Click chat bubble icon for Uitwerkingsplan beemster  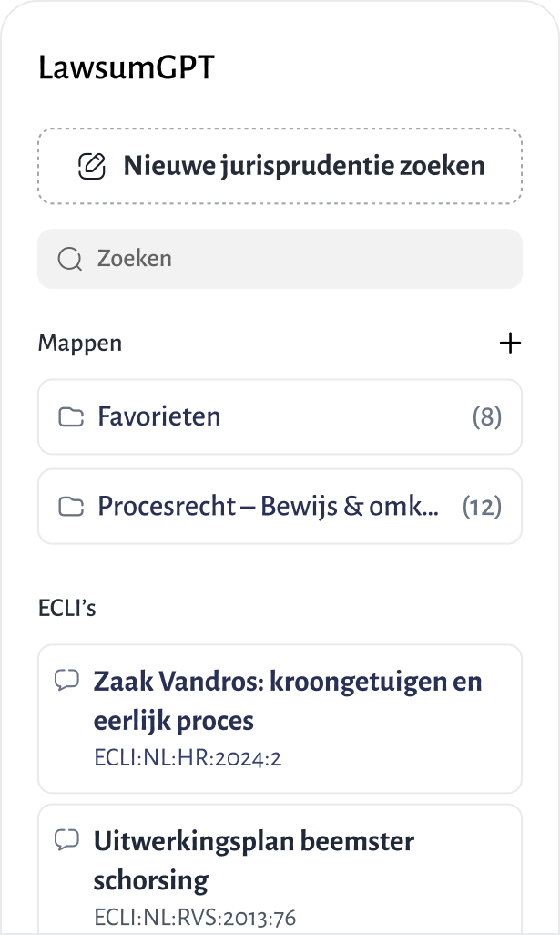66,839
